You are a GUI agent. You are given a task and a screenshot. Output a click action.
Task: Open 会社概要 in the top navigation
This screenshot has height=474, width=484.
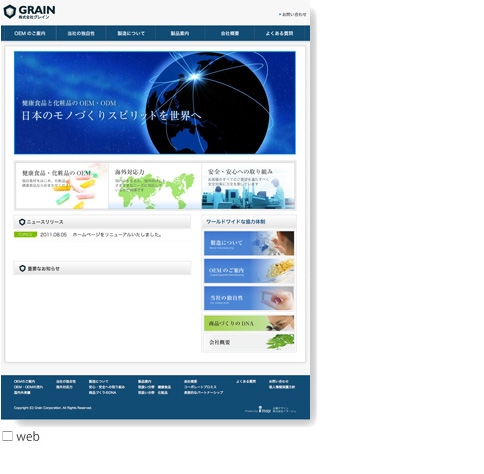(x=230, y=33)
